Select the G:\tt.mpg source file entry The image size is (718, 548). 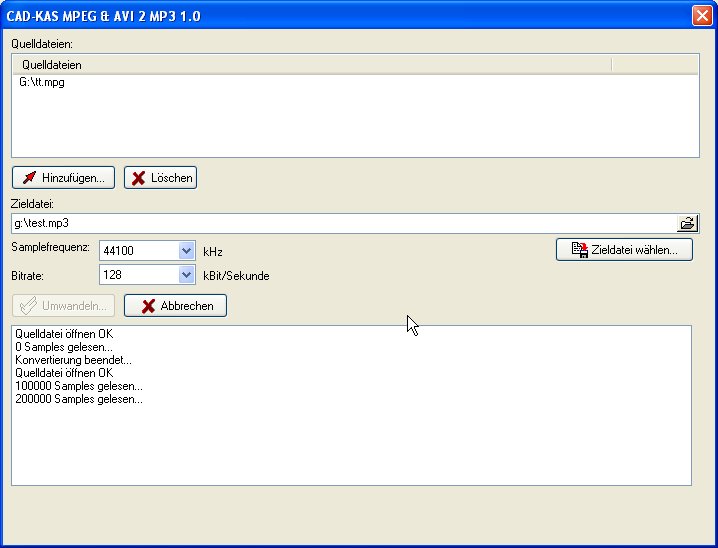pos(42,83)
